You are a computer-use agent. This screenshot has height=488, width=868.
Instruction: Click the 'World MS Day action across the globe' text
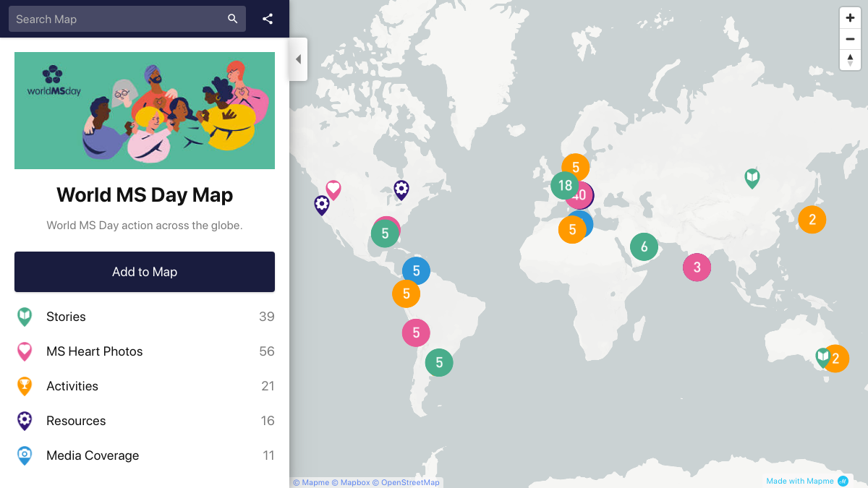[x=145, y=226]
